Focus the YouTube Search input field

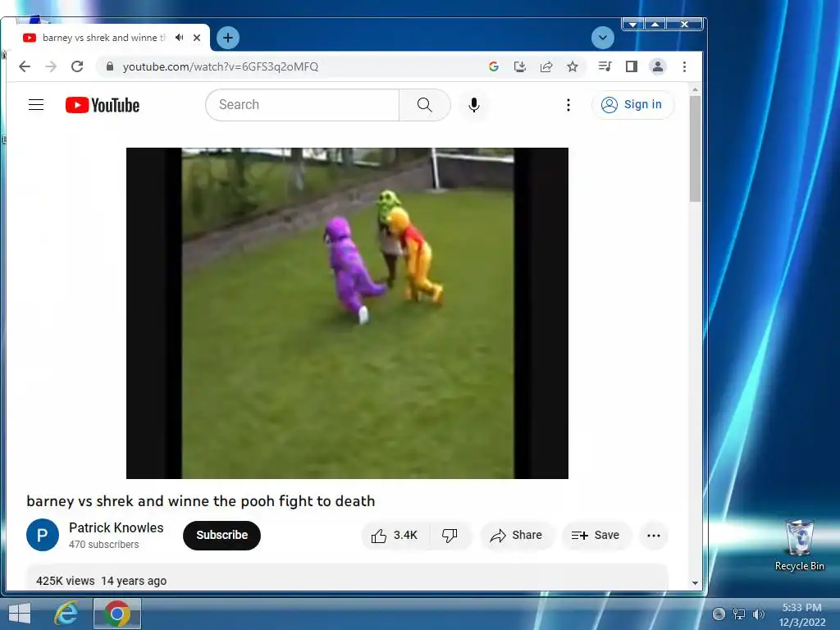(303, 104)
